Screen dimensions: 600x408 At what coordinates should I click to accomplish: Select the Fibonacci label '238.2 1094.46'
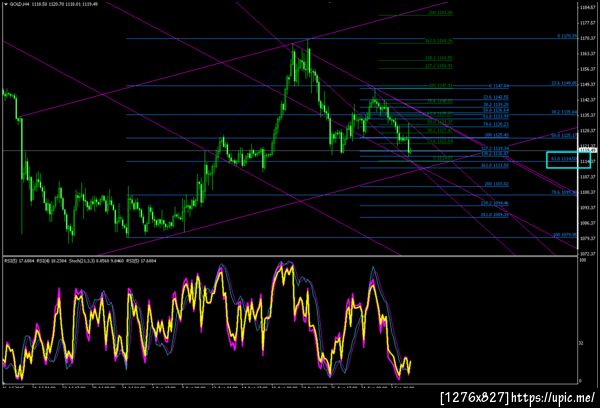click(x=495, y=203)
